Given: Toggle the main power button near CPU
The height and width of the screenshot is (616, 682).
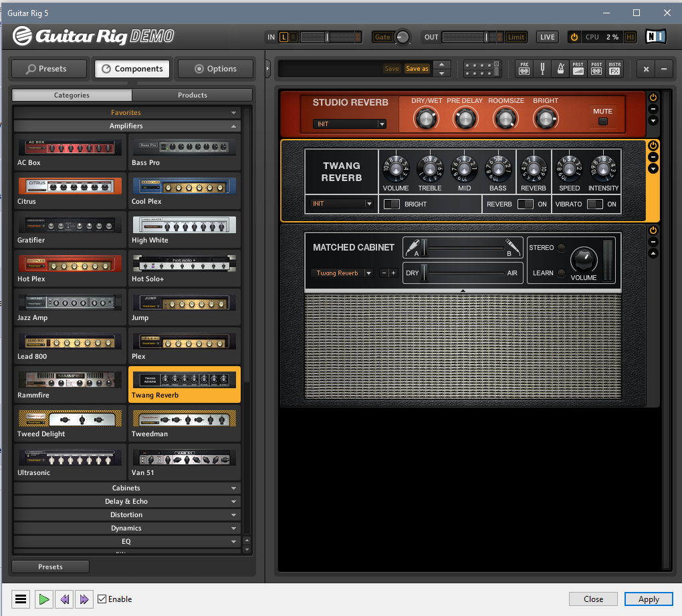Looking at the screenshot, I should tap(574, 37).
